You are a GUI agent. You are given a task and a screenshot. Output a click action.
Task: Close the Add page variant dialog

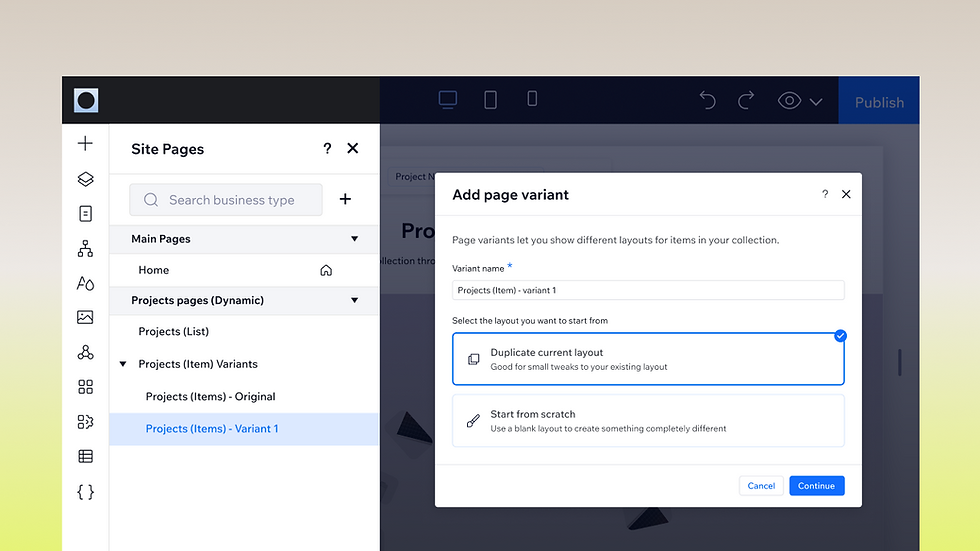[x=846, y=194]
